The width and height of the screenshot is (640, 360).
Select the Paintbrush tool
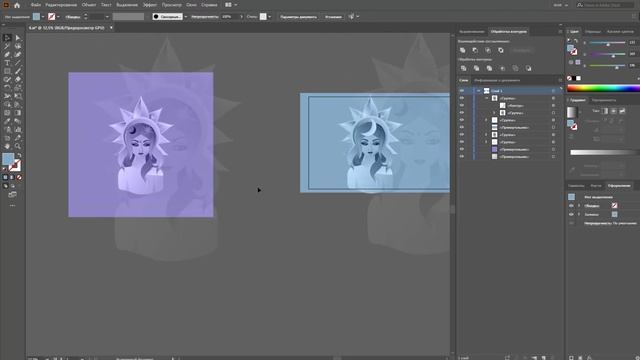point(18,71)
